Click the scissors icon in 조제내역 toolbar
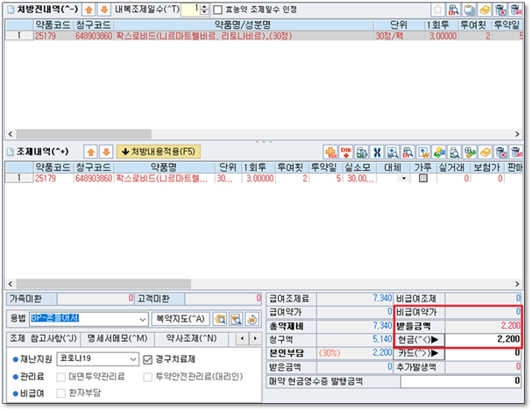This screenshot has height=411, width=532. [377, 152]
